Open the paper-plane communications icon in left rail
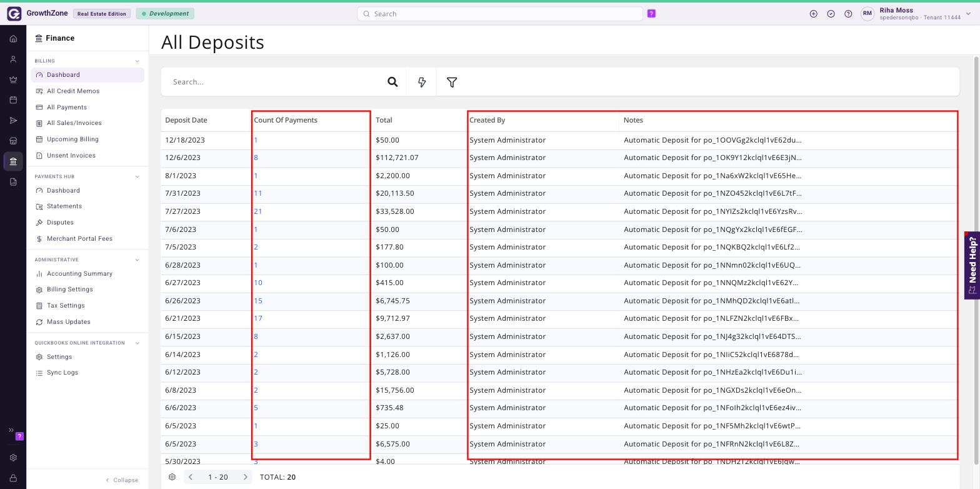Image resolution: width=980 pixels, height=489 pixels. (13, 120)
